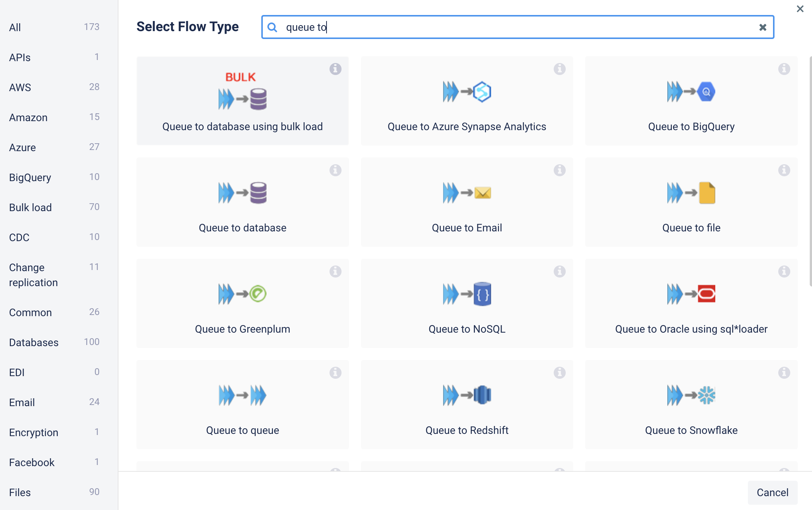This screenshot has width=812, height=510.
Task: Show All flow types
Action: click(15, 27)
